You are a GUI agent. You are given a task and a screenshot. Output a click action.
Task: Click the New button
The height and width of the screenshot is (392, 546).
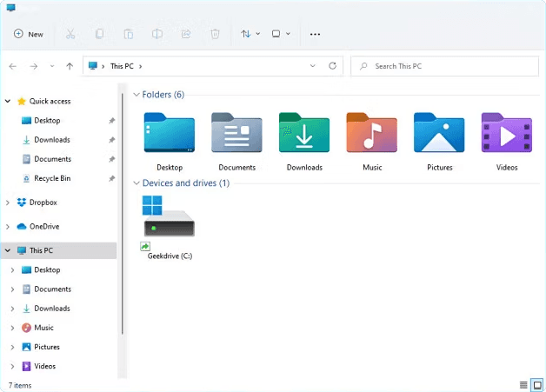click(29, 34)
